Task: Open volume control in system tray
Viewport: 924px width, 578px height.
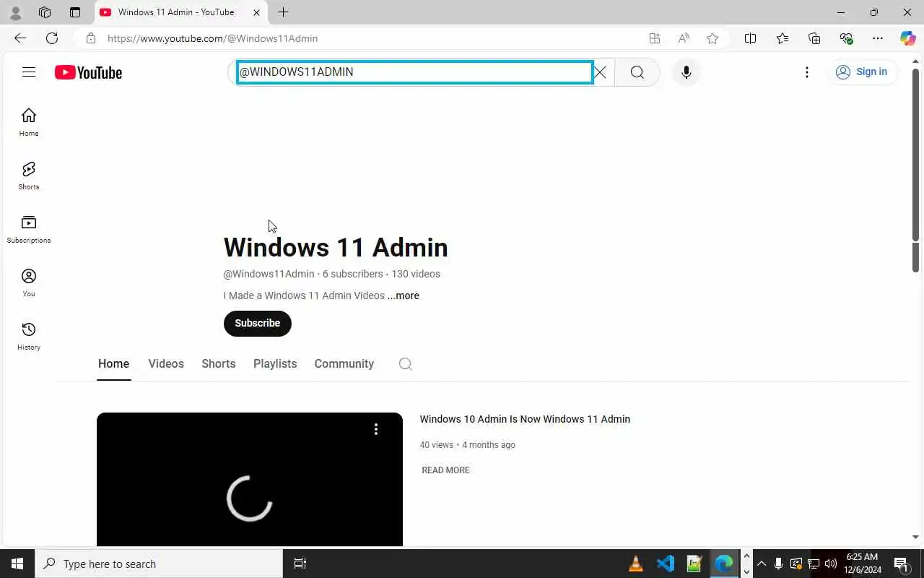Action: coord(830,564)
